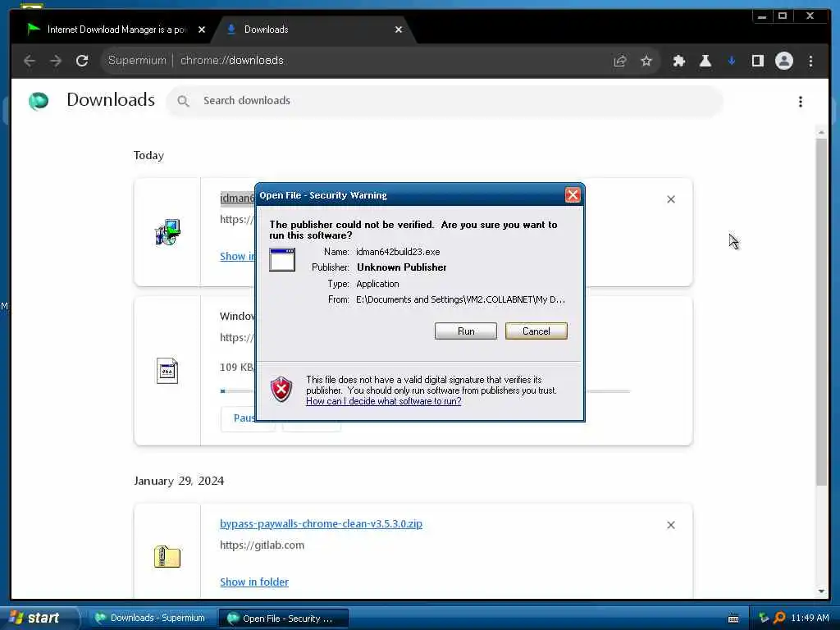Bookmark this page with the star icon

[646, 61]
